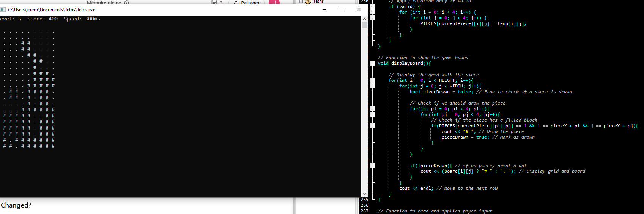This screenshot has height=214, width=644.
Task: Click the Tetris.exe window title bar text
Action: 52,9
